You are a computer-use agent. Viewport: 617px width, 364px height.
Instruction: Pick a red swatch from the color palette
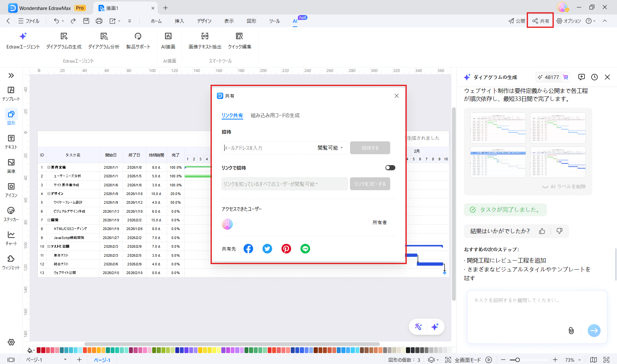point(39,350)
